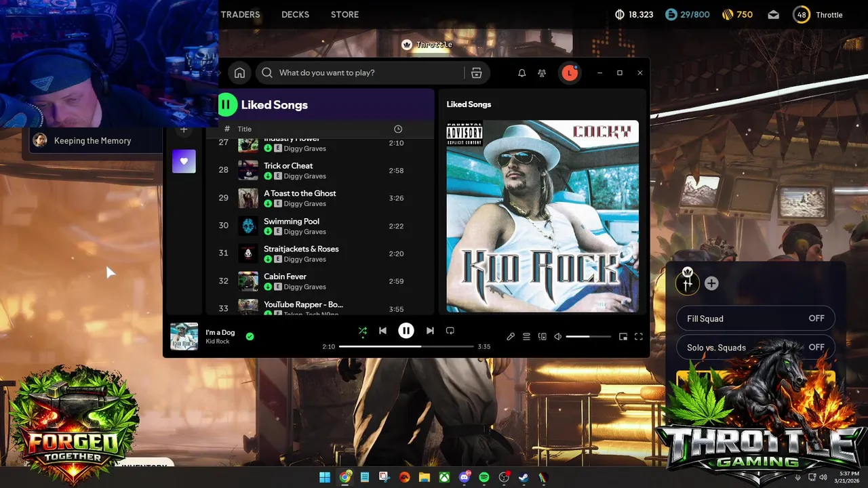The image size is (868, 488).
Task: Click the song progress bar
Action: 406,346
